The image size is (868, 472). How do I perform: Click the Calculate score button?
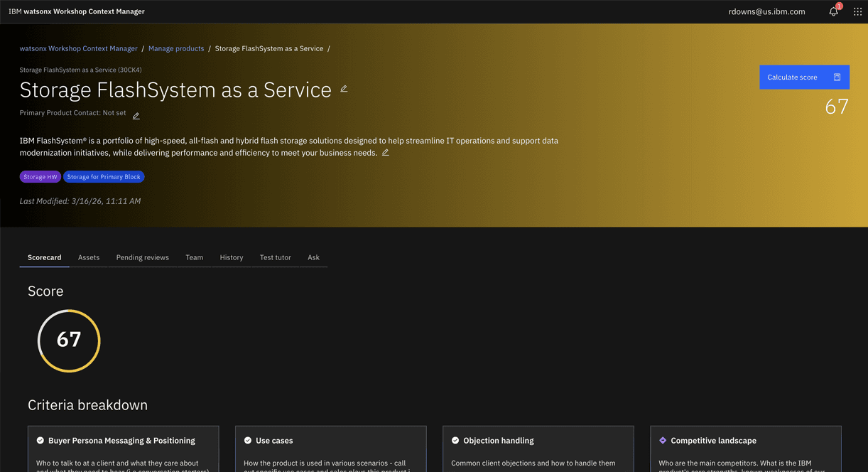coord(804,77)
